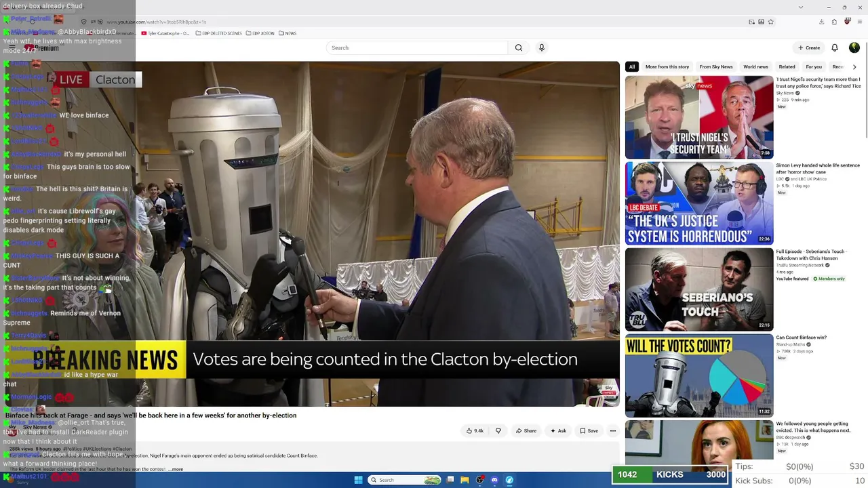Open tab list dropdown chevron
868x488 pixels.
pyautogui.click(x=801, y=7)
